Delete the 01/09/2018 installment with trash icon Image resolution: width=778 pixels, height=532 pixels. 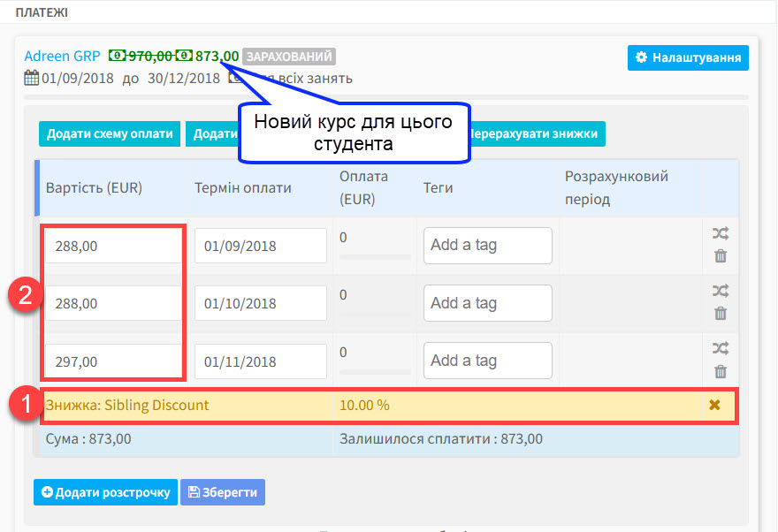coord(721,256)
